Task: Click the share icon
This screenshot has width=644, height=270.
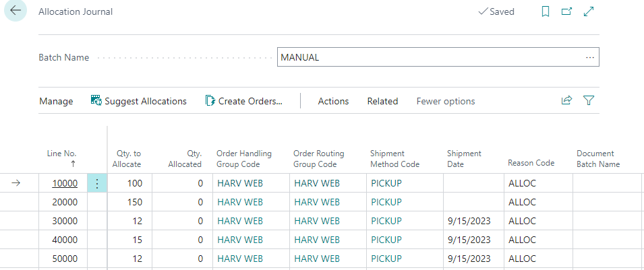Action: click(566, 101)
